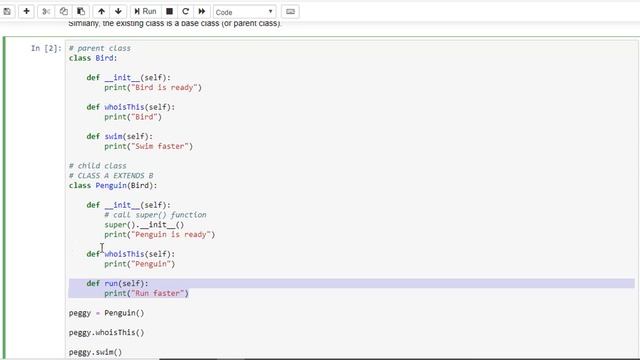Save notebook with the floppy disk icon
Viewport: 640px width, 360px height.
coord(7,11)
